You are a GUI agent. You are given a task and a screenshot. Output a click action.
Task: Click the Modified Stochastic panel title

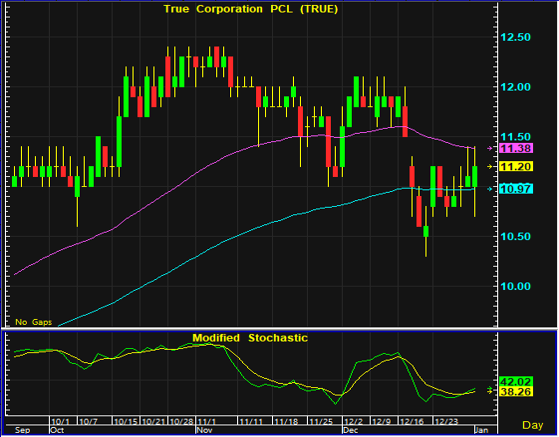point(250,338)
